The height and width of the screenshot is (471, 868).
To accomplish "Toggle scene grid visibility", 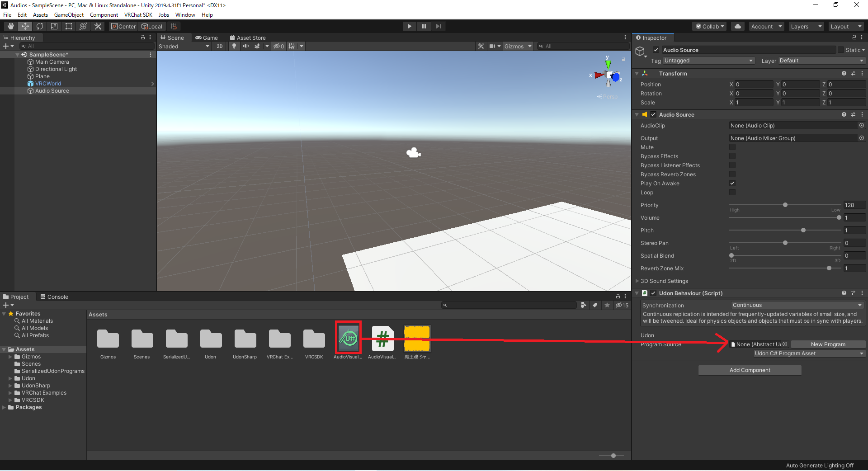I will tap(292, 46).
